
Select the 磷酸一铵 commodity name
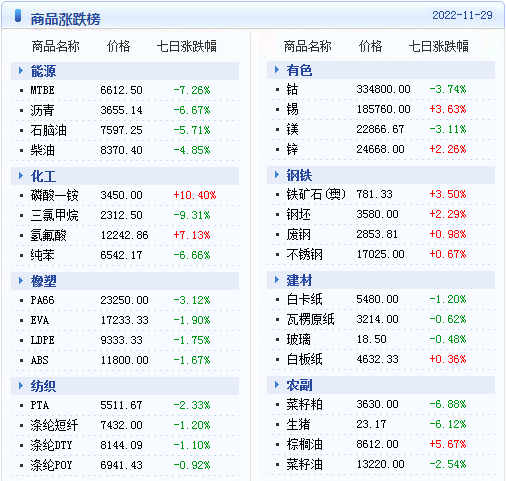54,195
